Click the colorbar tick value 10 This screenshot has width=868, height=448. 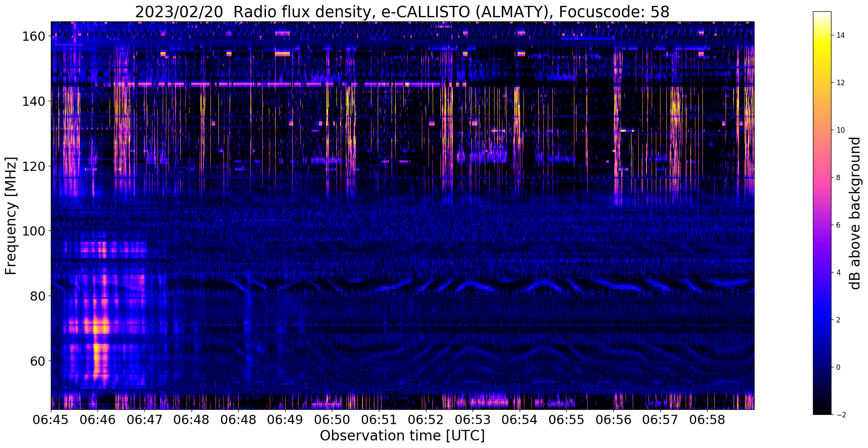point(841,130)
